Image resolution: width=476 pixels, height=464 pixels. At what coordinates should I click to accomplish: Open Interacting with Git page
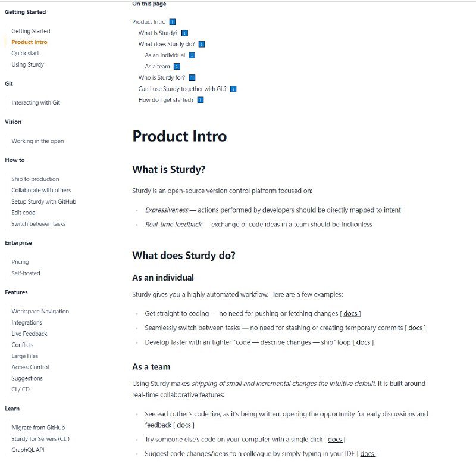coord(36,102)
